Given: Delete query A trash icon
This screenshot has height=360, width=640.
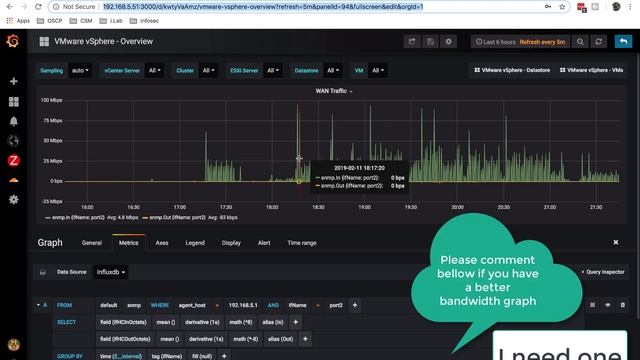Looking at the screenshot, I should (622, 305).
